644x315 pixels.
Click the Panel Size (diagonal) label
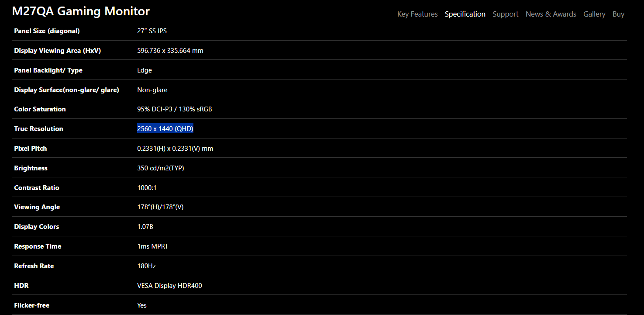47,31
